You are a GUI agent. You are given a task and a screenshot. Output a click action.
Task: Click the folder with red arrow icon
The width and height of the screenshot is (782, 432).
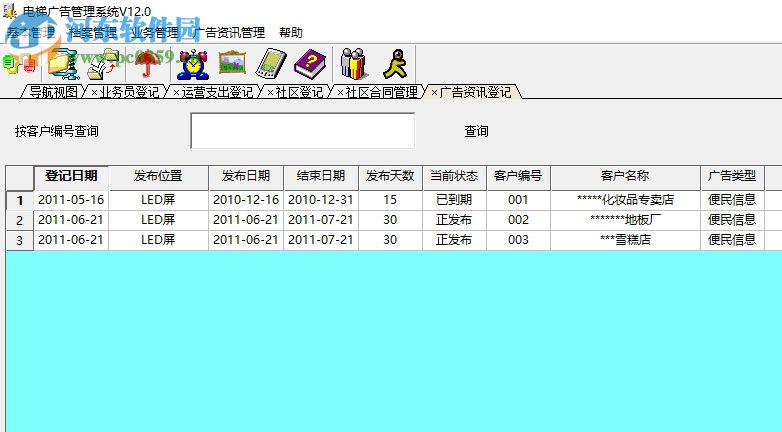(103, 64)
